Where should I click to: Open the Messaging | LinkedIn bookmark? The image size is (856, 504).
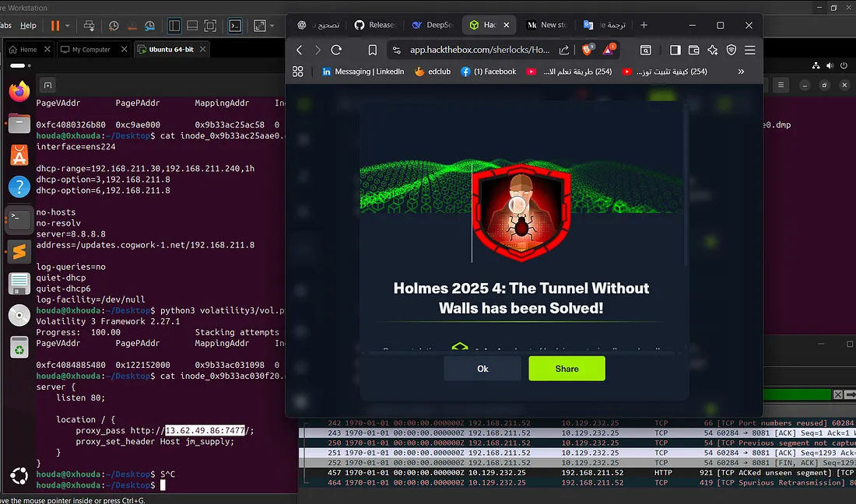[x=363, y=72]
